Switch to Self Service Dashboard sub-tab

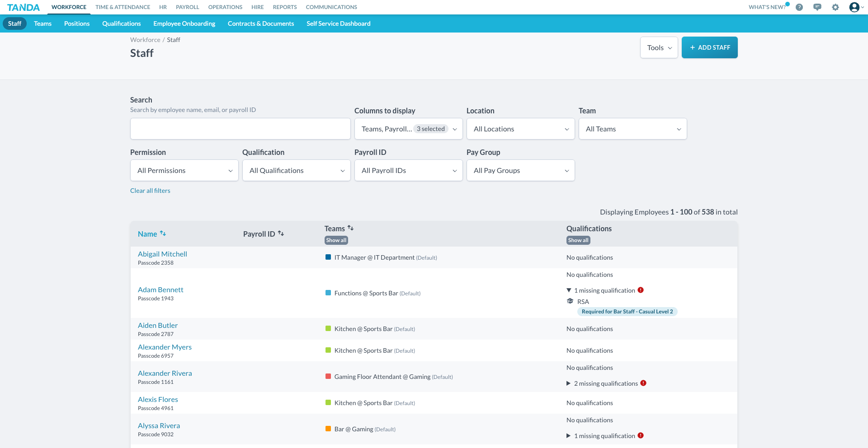pyautogui.click(x=338, y=23)
